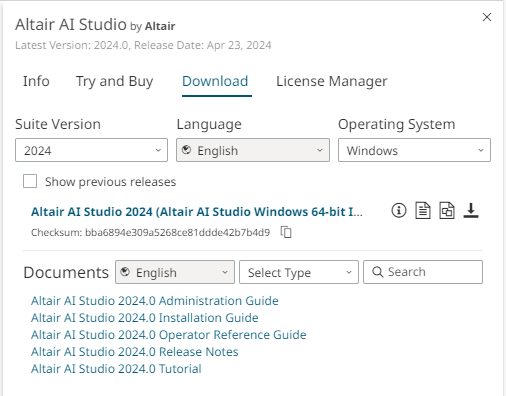Open info icon for Altair AI Studio 2024
506x396 pixels.
[399, 211]
